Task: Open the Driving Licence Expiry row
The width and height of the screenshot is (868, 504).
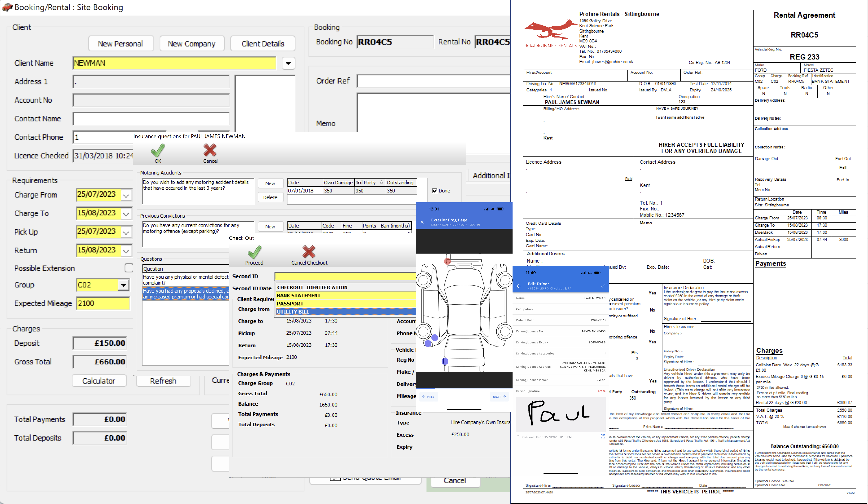Action: 560,342
